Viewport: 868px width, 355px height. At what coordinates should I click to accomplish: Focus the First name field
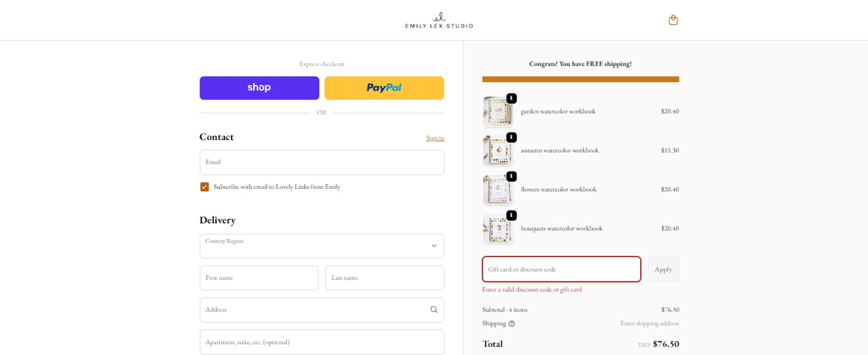click(x=259, y=278)
